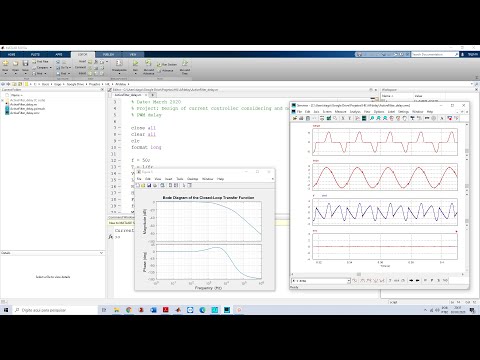Select ActiveFilter_delay.smv in Current Folder list

pos(23,113)
